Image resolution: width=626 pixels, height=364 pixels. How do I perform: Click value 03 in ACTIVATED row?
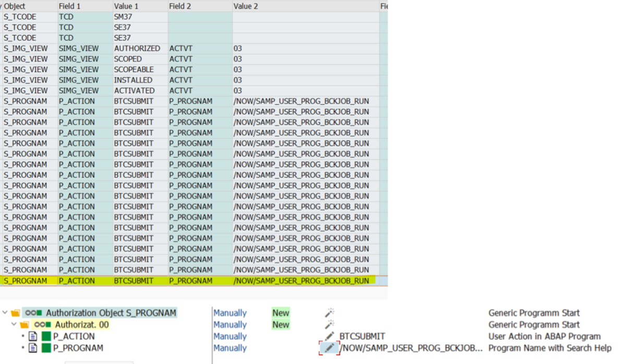(306, 90)
